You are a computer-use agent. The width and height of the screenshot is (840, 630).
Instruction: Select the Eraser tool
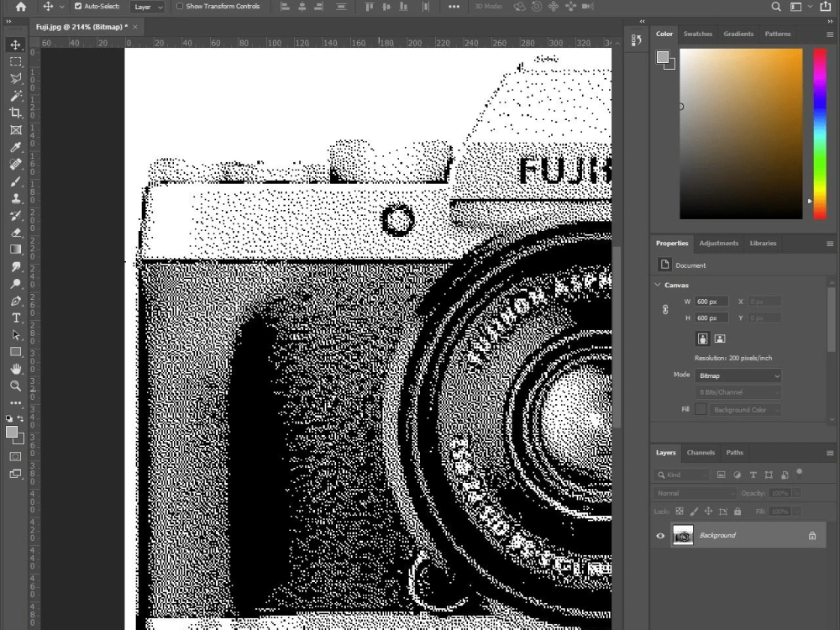(x=15, y=233)
